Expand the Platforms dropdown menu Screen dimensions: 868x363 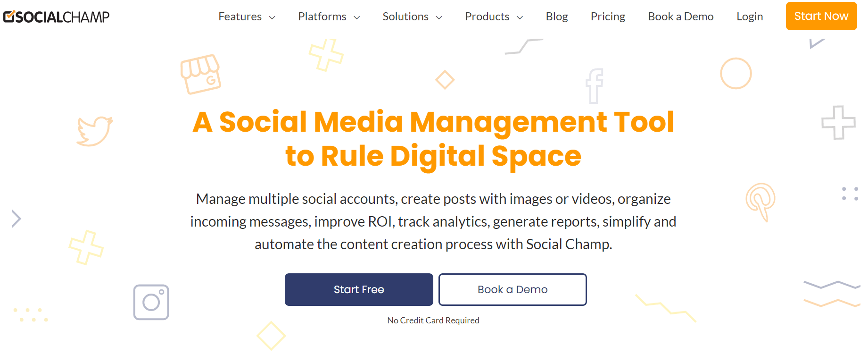[329, 17]
